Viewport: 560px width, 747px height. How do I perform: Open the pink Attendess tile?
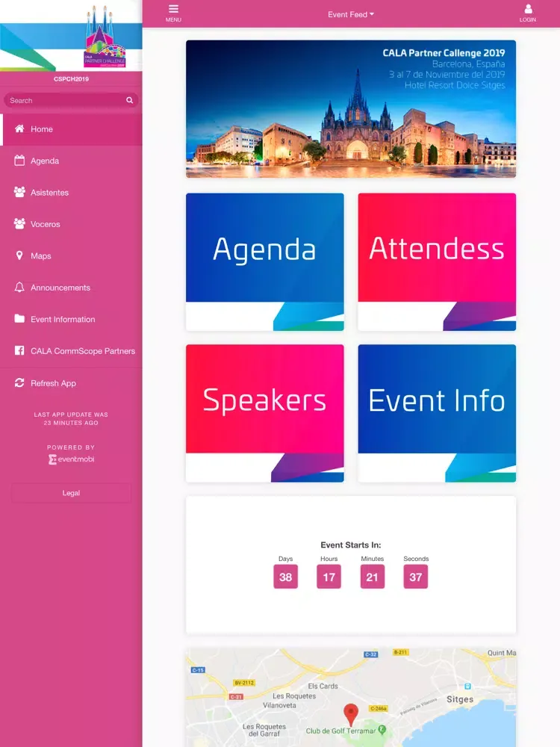tap(437, 262)
